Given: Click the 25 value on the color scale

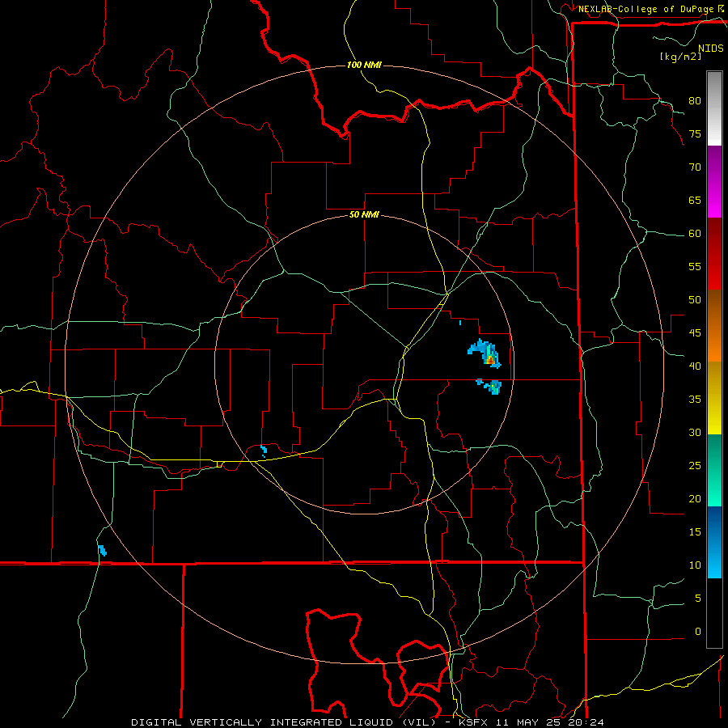Looking at the screenshot, I should click(695, 466).
